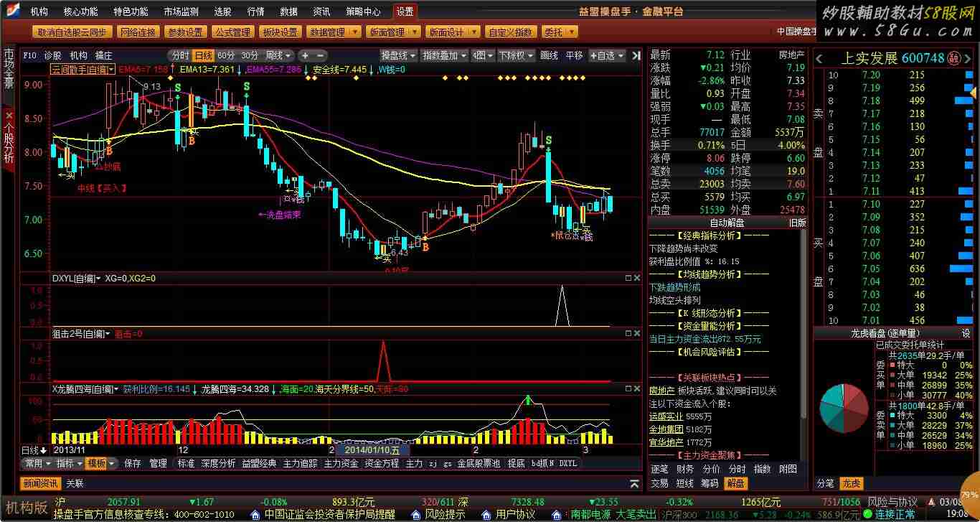Maximize the 狙击2号 indicator pane
This screenshot has width=980, height=522.
tap(628, 334)
